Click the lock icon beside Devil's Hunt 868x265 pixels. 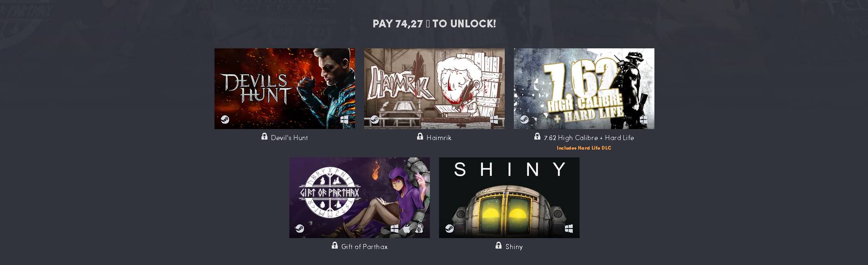[x=264, y=136]
